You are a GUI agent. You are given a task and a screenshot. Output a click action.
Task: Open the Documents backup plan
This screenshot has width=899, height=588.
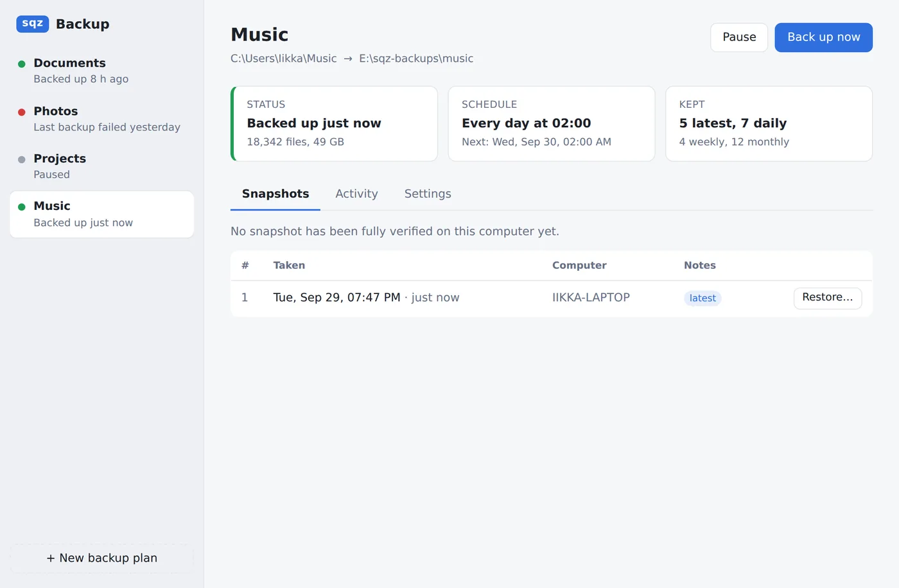pyautogui.click(x=101, y=71)
